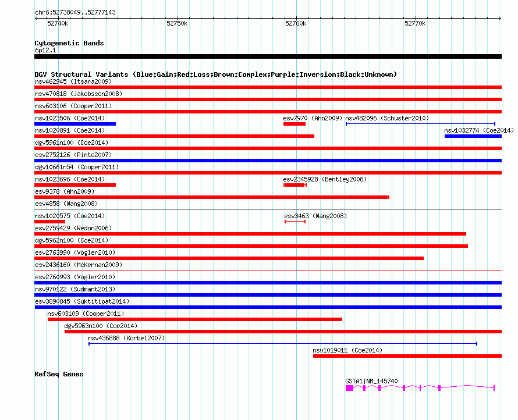
Task: Open the esv2345928 (Bentley2008) label
Action: pos(325,179)
